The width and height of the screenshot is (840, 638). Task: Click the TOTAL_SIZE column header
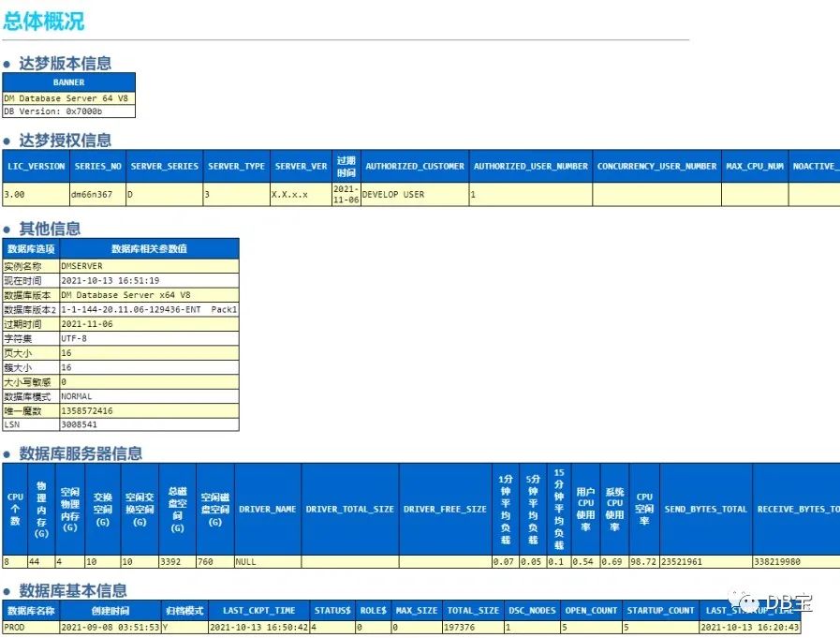pyautogui.click(x=473, y=610)
